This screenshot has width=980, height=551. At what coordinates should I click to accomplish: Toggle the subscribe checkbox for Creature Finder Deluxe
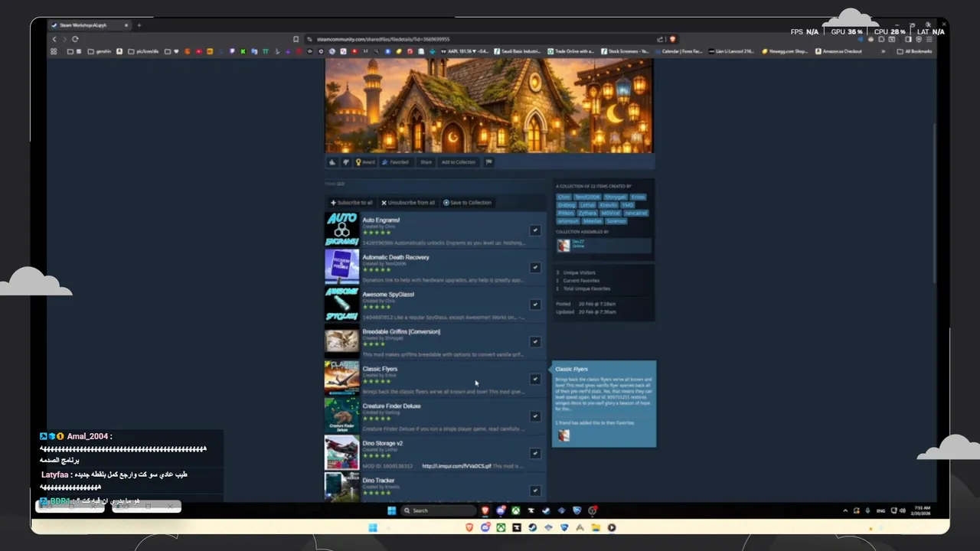point(535,416)
